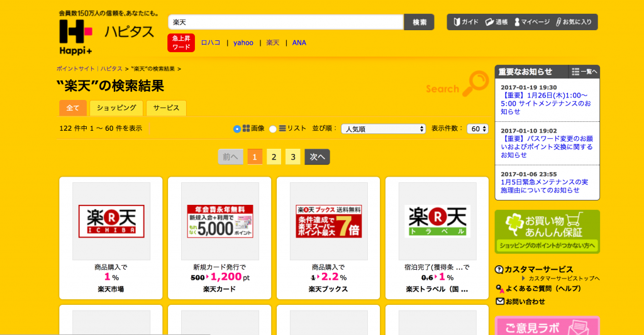
Task: Click the grid 画像 view icon
Action: 246,128
